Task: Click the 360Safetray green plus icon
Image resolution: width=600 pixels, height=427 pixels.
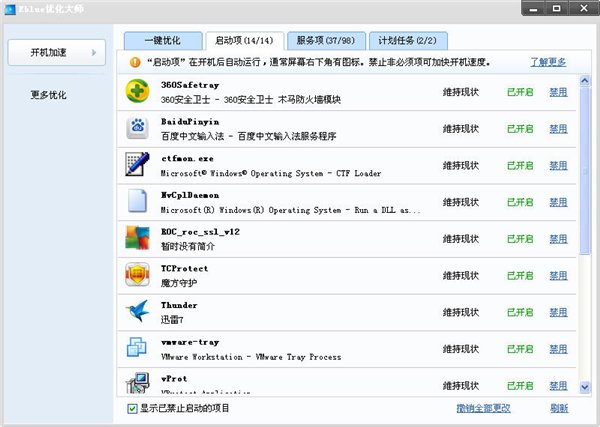Action: tap(137, 91)
